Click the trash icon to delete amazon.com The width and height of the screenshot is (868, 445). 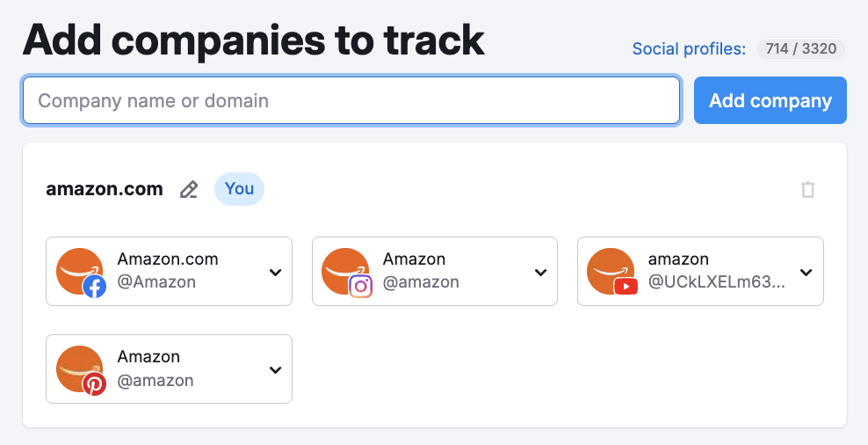pyautogui.click(x=808, y=189)
